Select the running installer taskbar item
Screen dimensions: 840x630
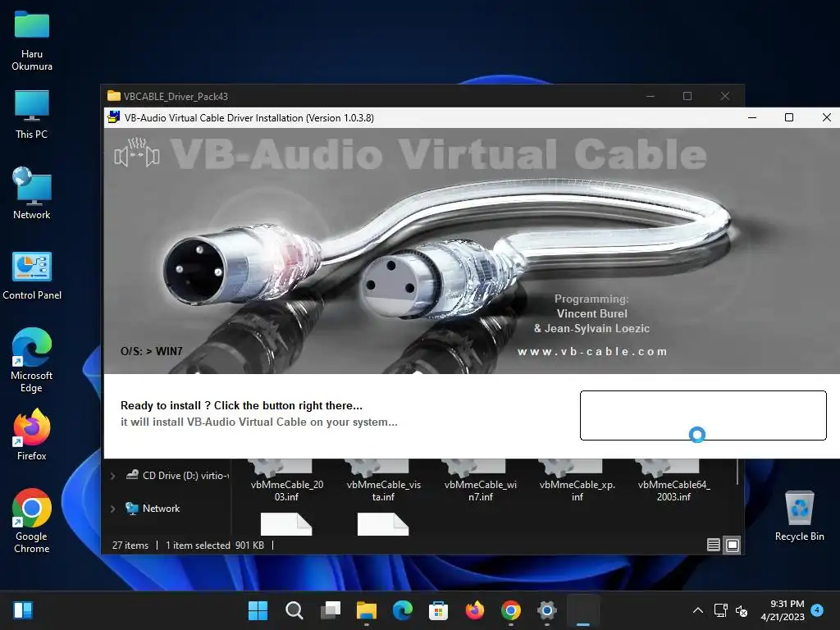[x=583, y=610]
